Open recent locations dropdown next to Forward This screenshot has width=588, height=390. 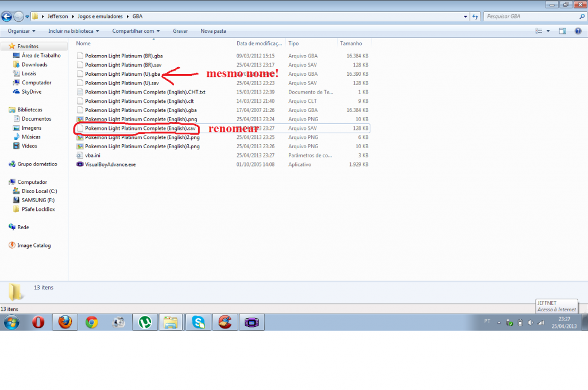pos(27,17)
